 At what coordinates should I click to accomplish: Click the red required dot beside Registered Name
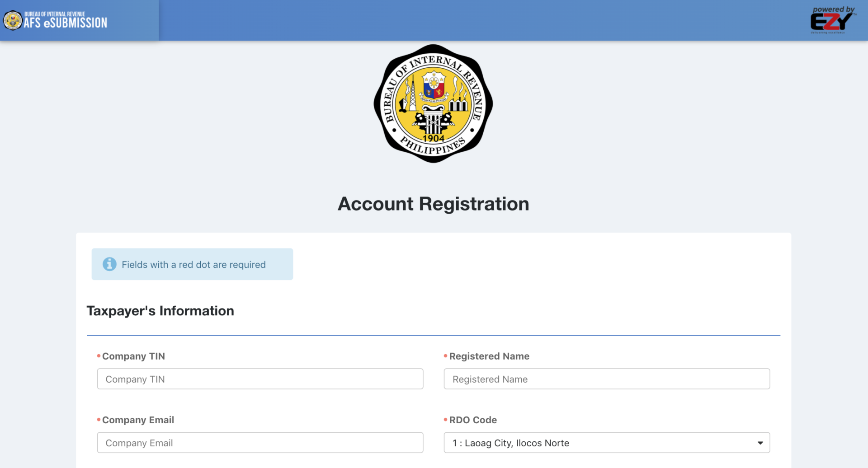pyautogui.click(x=445, y=356)
